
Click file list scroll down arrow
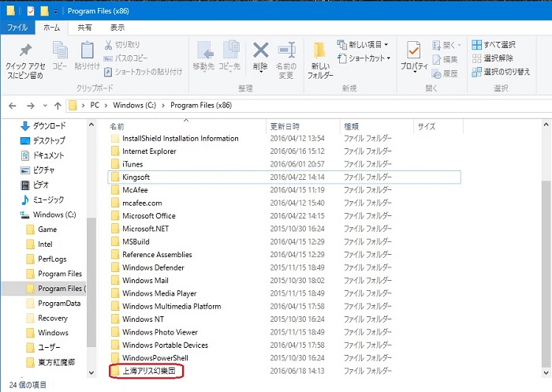(546, 372)
